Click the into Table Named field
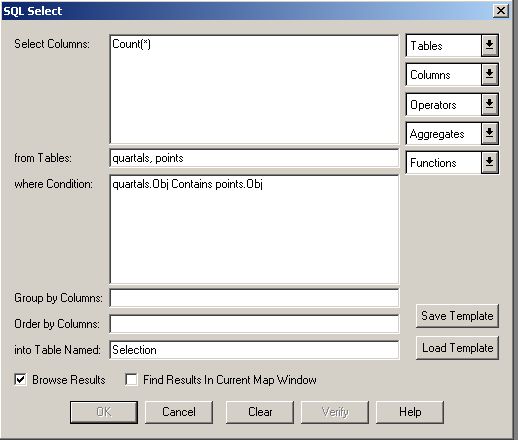 pos(254,350)
